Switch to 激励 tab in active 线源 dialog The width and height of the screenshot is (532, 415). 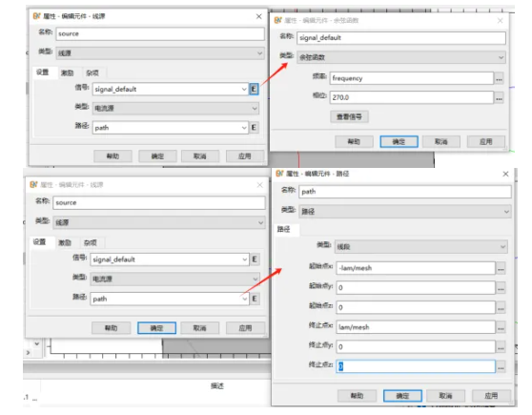[x=67, y=73]
